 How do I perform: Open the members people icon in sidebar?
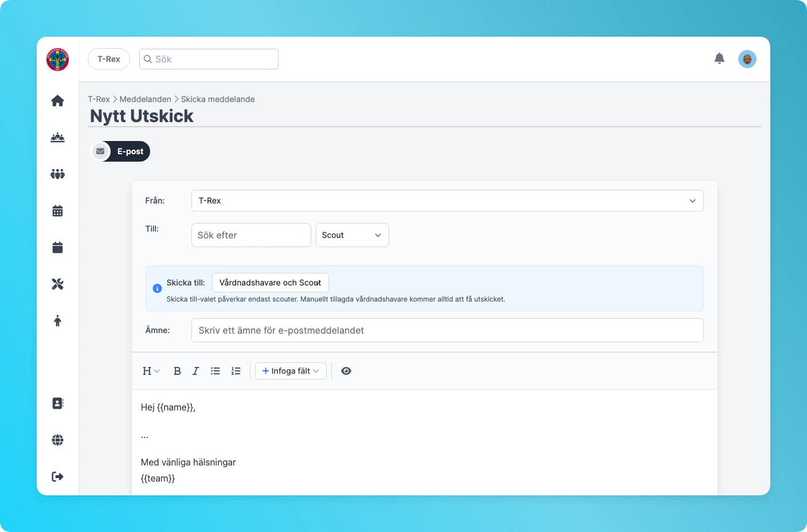(57, 174)
